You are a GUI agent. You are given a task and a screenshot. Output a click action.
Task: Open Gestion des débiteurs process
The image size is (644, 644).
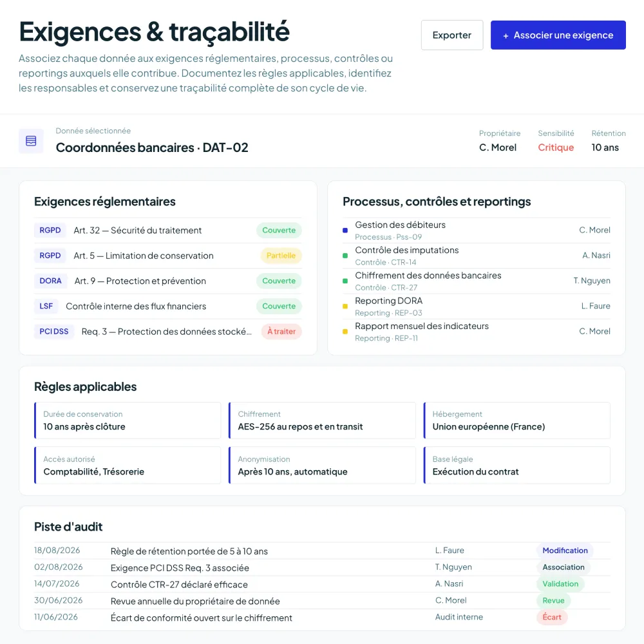click(x=477, y=231)
